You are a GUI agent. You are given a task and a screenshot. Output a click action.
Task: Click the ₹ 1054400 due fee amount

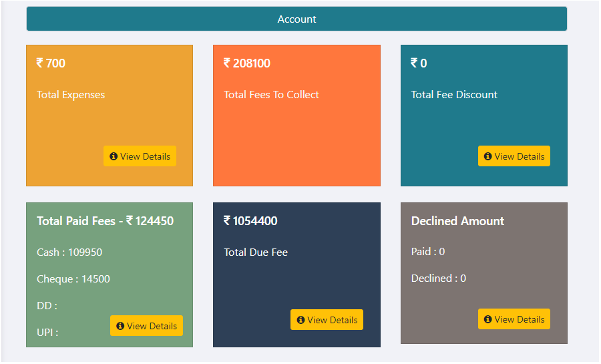(250, 221)
